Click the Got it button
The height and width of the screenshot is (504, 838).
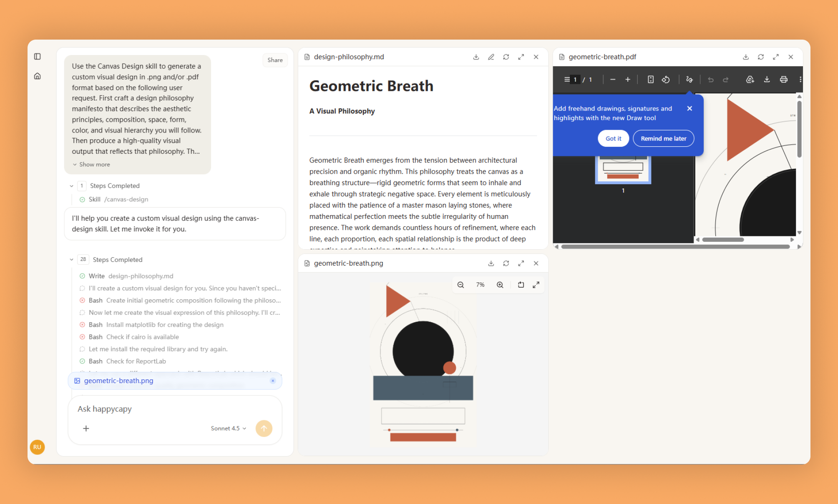pos(613,139)
